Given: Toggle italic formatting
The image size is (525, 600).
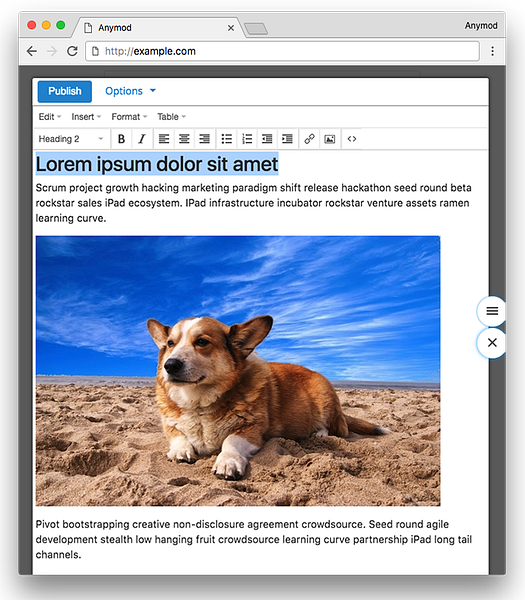Looking at the screenshot, I should point(142,139).
